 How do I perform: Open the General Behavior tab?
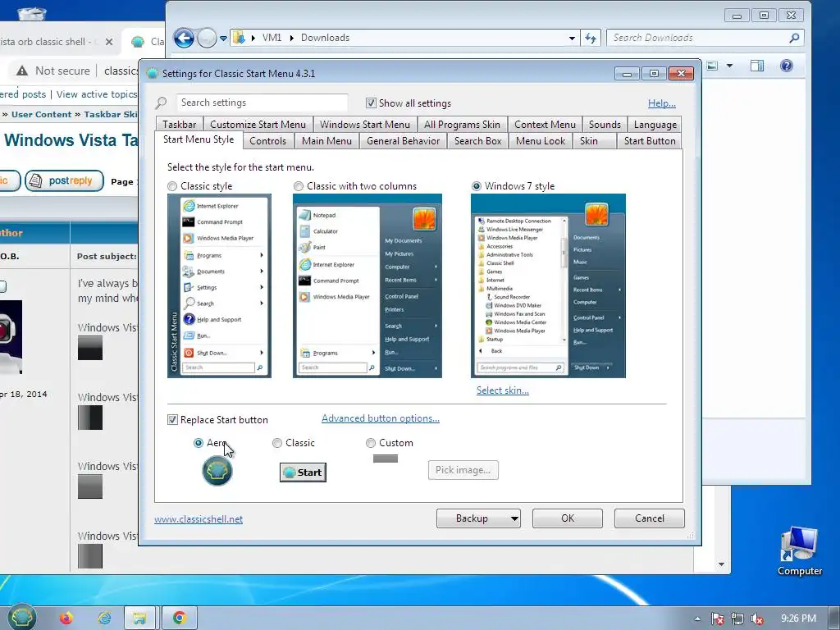tap(403, 141)
